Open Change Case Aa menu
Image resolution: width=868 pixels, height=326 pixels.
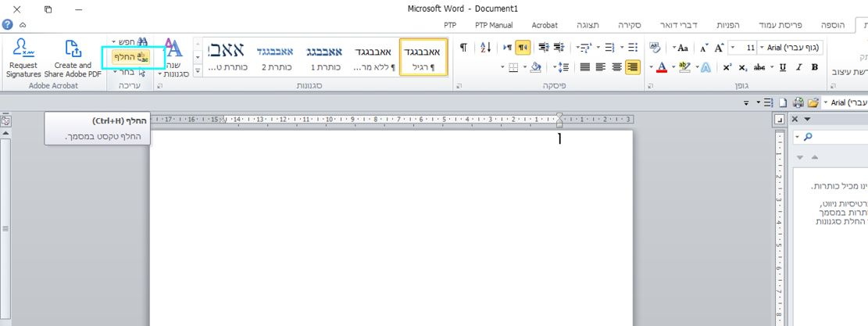click(682, 48)
